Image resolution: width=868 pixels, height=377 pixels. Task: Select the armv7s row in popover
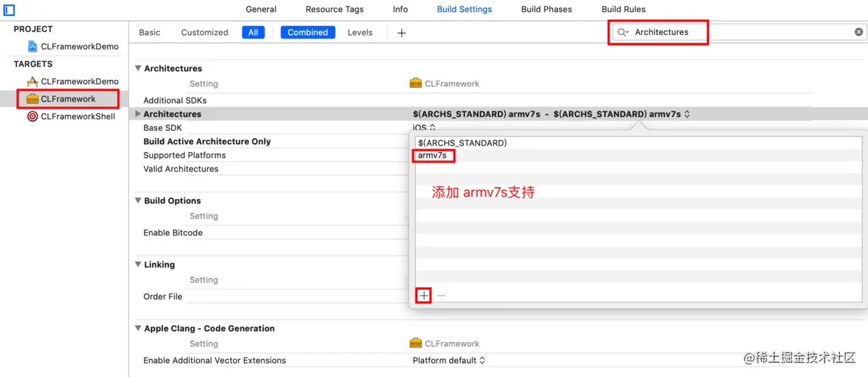(638, 156)
